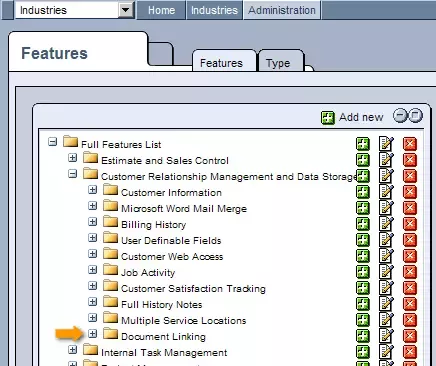Edit the Billing History entry
This screenshot has height=366, width=436.
[386, 224]
